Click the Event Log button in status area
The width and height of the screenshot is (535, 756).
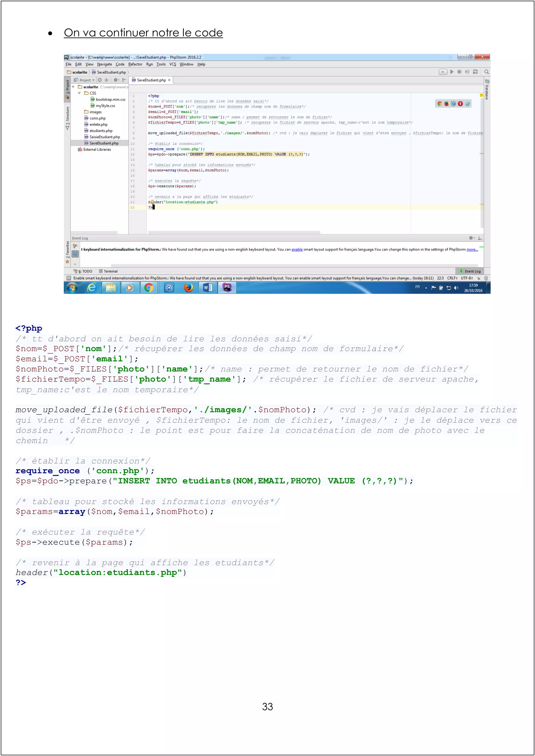click(x=470, y=271)
